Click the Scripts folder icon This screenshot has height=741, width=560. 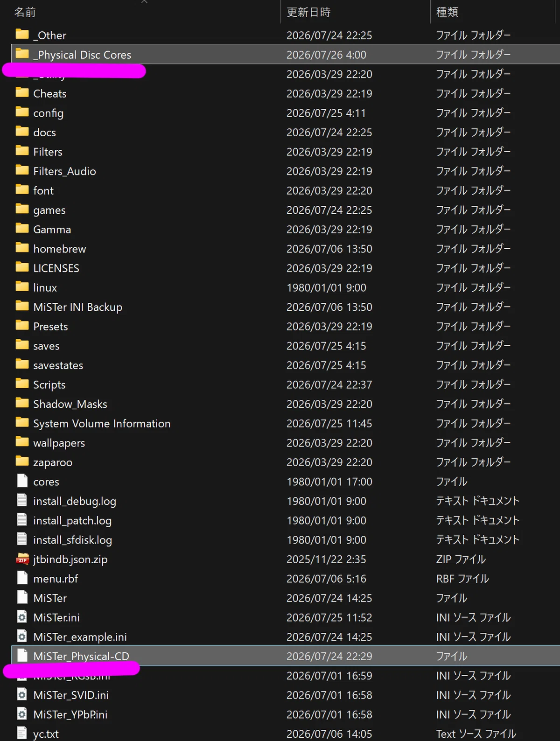point(22,384)
